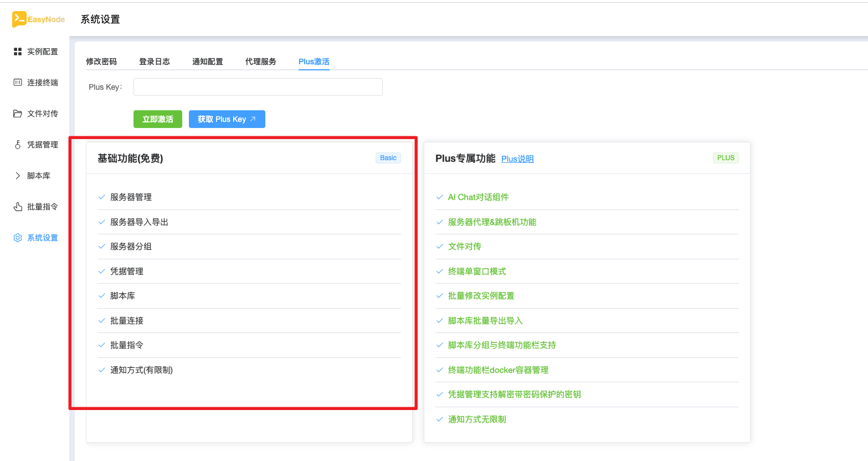Click the 批量指令 pointer icon

[x=18, y=207]
